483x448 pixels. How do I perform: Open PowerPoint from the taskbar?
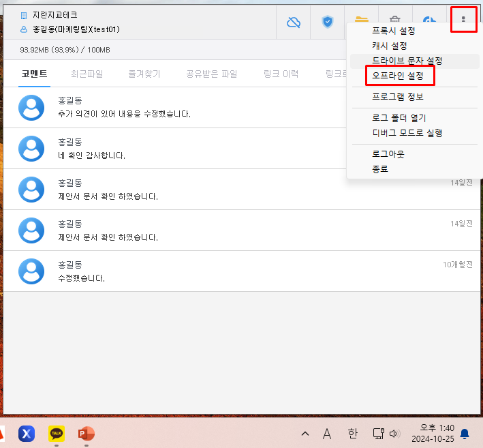87,434
